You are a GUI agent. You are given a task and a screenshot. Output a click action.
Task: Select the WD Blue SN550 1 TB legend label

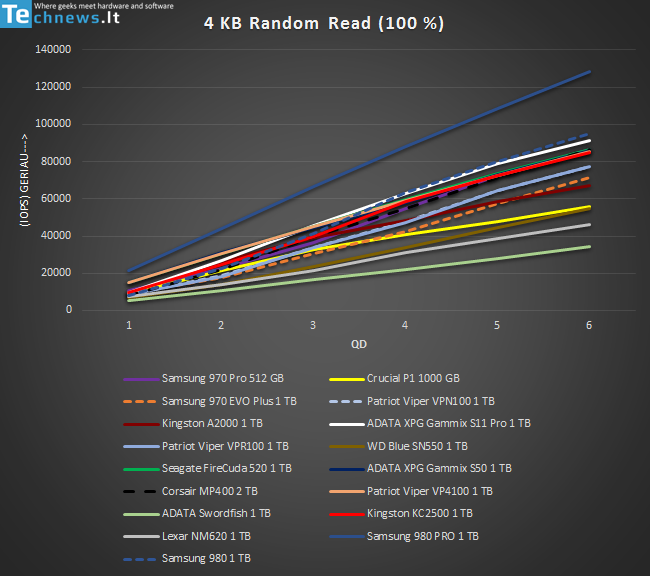pyautogui.click(x=417, y=446)
